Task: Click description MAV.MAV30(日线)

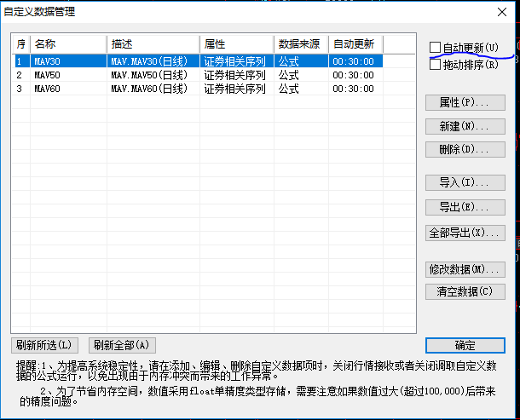Action: click(149, 61)
